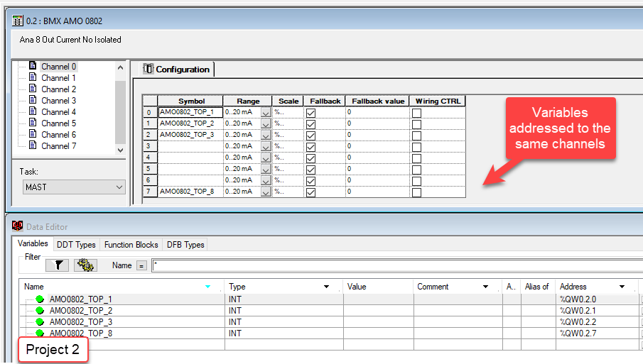Image resolution: width=643 pixels, height=364 pixels.
Task: Switch to the DDT Types tab
Action: (76, 245)
